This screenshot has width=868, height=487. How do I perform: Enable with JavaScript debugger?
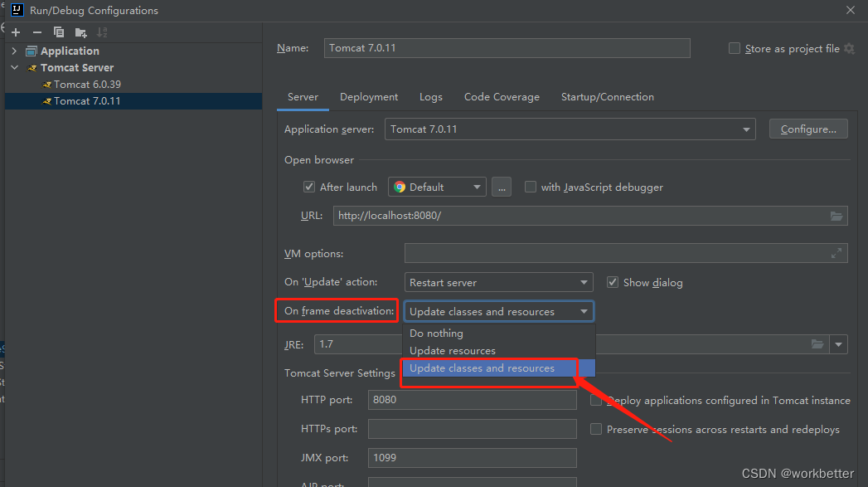tap(531, 187)
